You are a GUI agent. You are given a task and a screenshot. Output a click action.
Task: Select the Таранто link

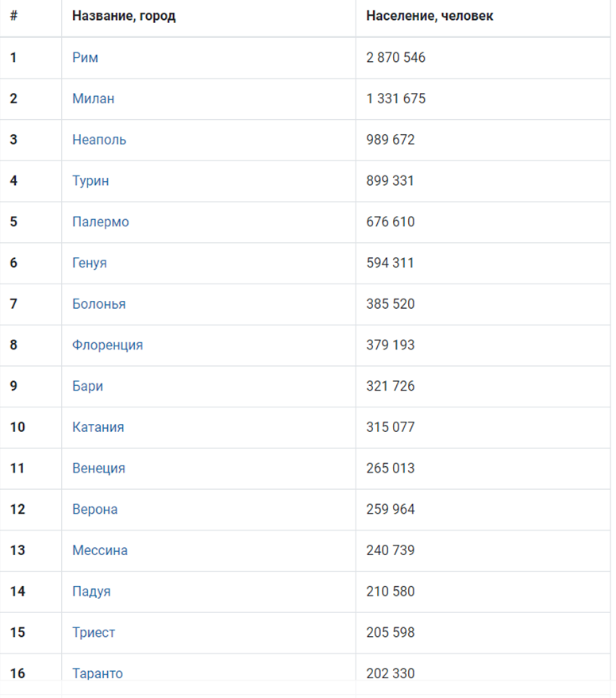tap(98, 673)
